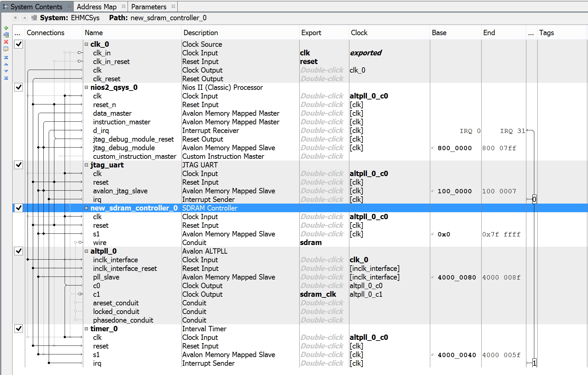Click the go-to-top-level icon beside System label
Screen dimensions: 588x375
click(x=15, y=18)
